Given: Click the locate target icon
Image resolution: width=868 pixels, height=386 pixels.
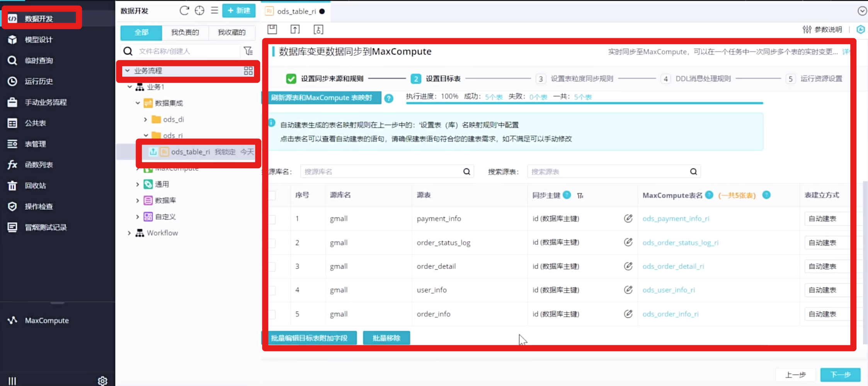Looking at the screenshot, I should click(x=199, y=10).
